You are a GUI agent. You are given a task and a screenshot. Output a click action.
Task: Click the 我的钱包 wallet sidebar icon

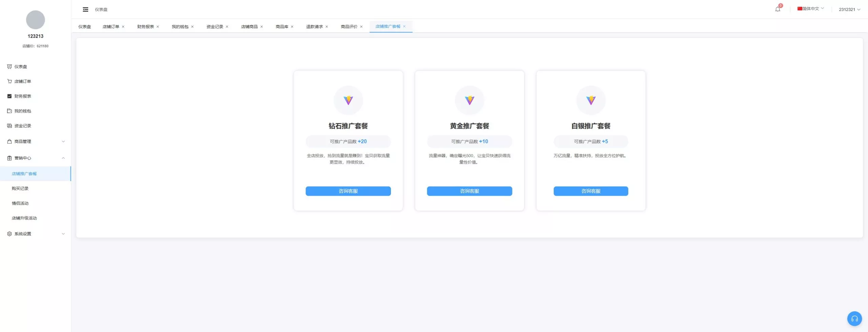pos(9,111)
